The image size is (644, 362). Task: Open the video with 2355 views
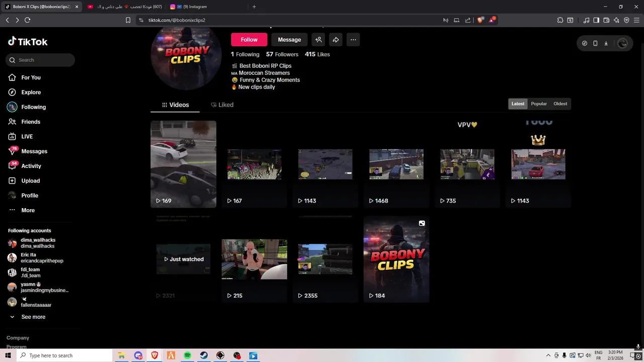(325, 259)
